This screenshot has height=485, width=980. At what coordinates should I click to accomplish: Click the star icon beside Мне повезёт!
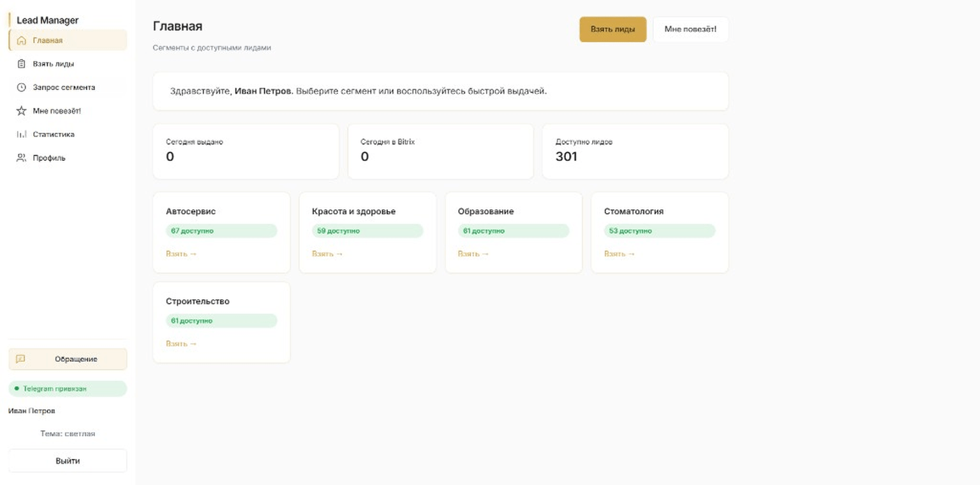point(21,111)
